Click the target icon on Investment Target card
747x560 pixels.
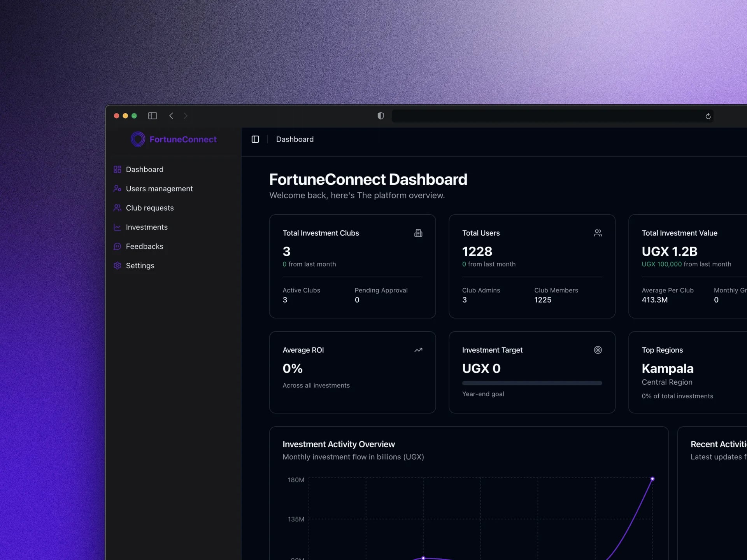click(598, 350)
